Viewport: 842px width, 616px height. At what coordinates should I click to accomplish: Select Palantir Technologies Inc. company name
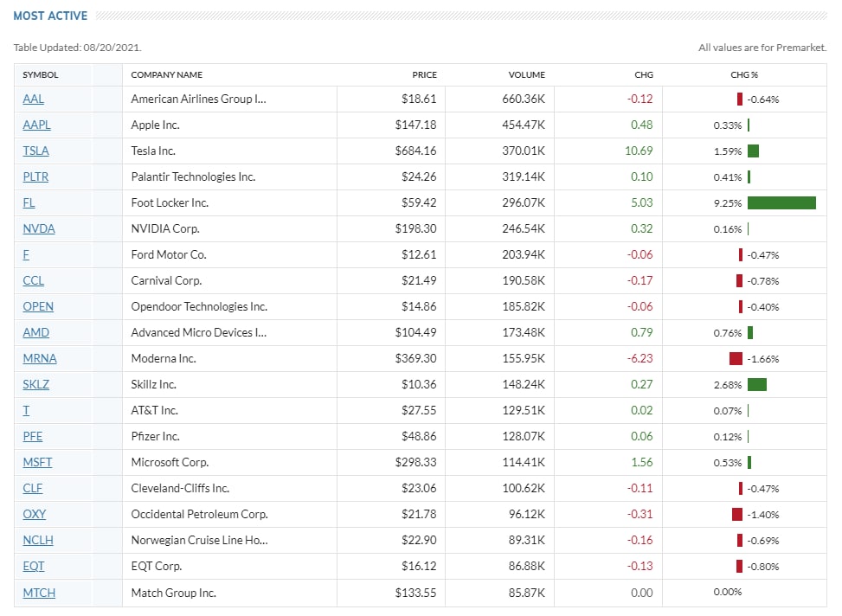(193, 176)
